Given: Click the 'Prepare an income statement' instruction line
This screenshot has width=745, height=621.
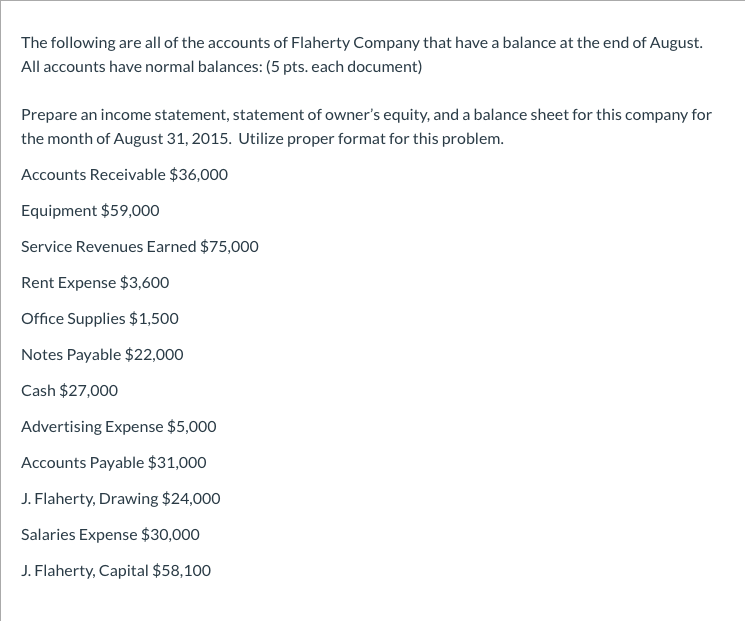Looking at the screenshot, I should click(366, 115).
